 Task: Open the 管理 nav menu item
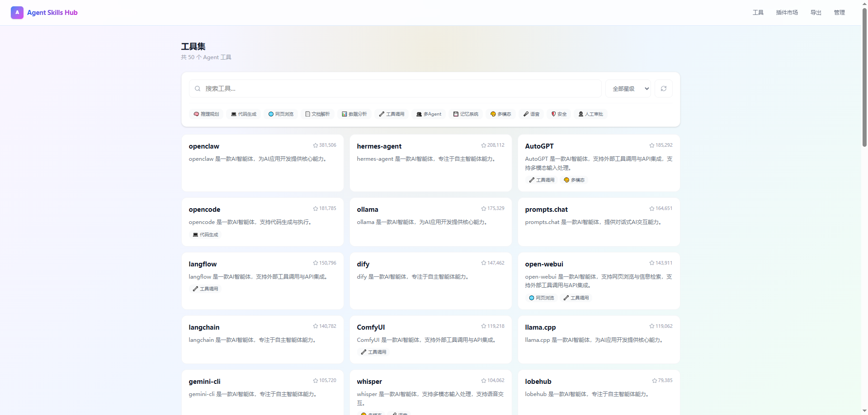click(840, 13)
